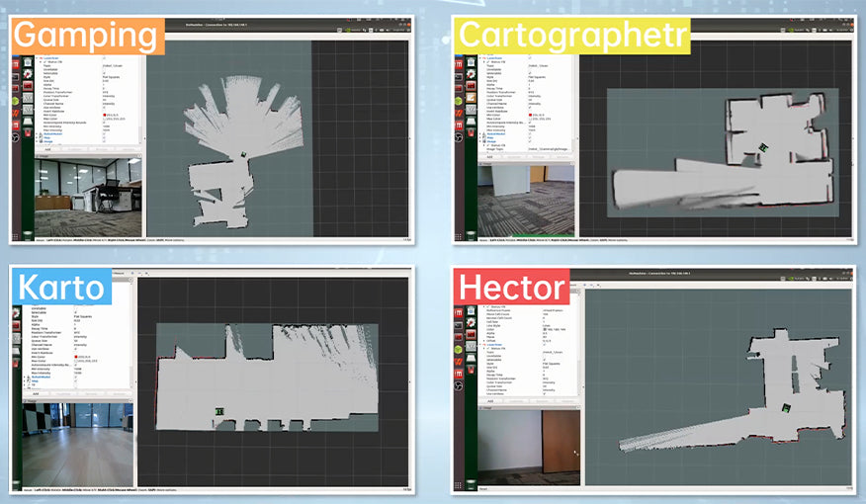The height and width of the screenshot is (504, 866).
Task: Toggle RobotModel checkbox in Gamping displays
Action: coord(105,131)
